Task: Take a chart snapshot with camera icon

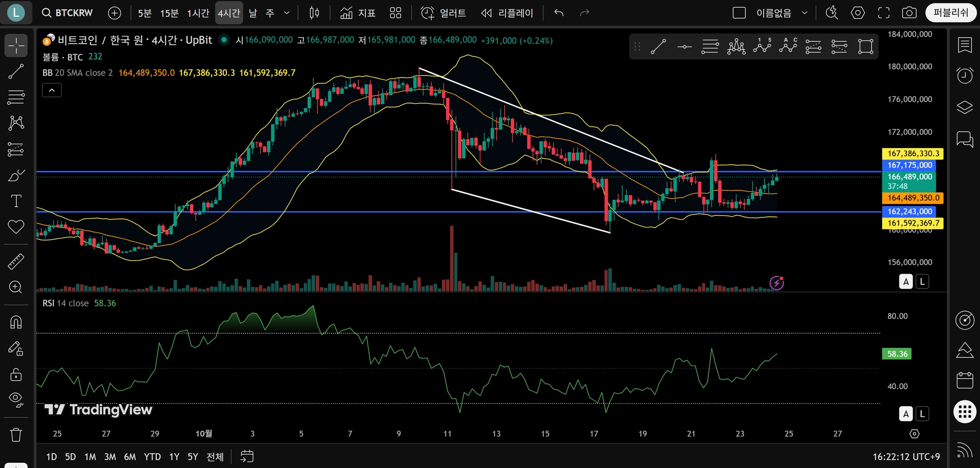Action: [909, 13]
